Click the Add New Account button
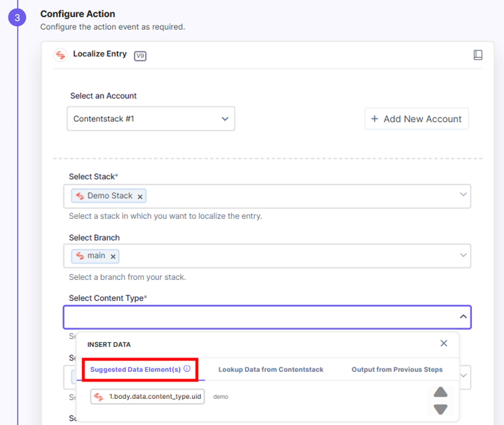Viewport: 504px width, 425px height. coord(417,119)
